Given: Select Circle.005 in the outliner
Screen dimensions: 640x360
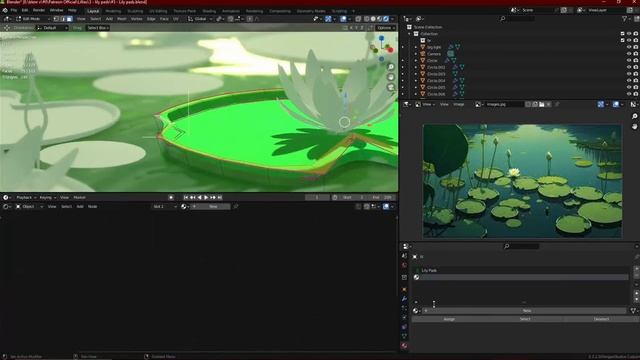Looking at the screenshot, I should point(436,87).
